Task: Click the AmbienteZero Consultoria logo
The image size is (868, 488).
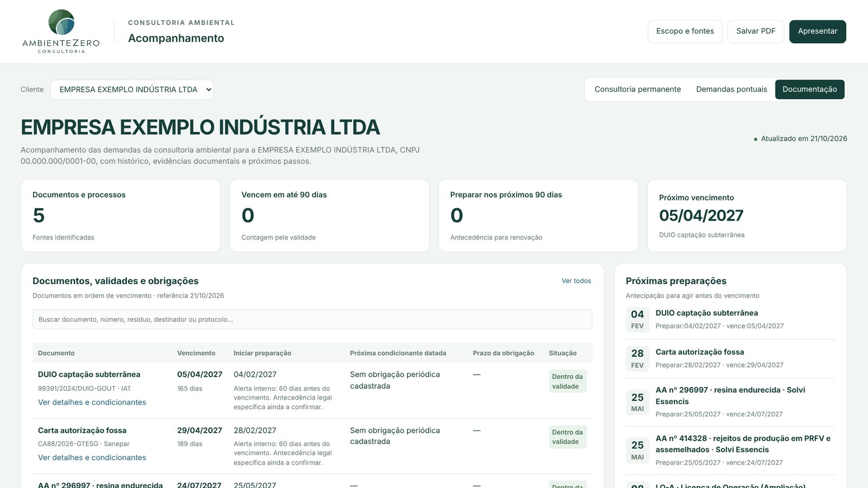Action: [x=61, y=31]
